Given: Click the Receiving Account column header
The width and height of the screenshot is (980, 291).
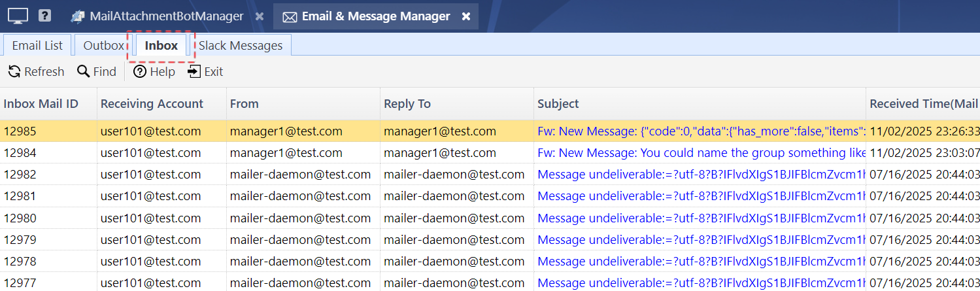Looking at the screenshot, I should click(152, 103).
